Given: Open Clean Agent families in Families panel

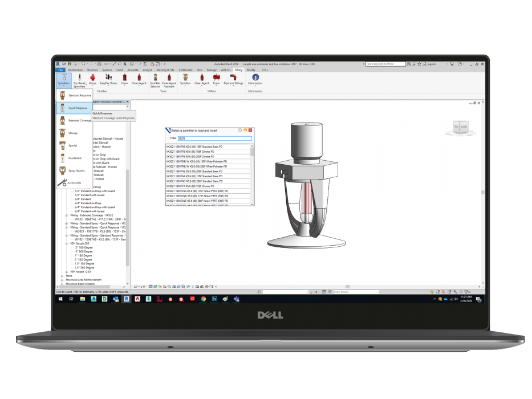Looking at the screenshot, I should tap(139, 80).
